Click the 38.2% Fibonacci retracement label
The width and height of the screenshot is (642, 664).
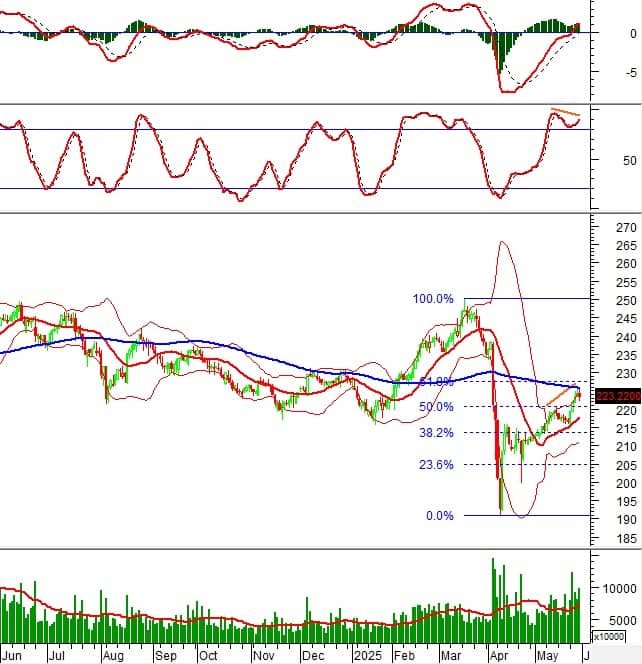tap(436, 432)
